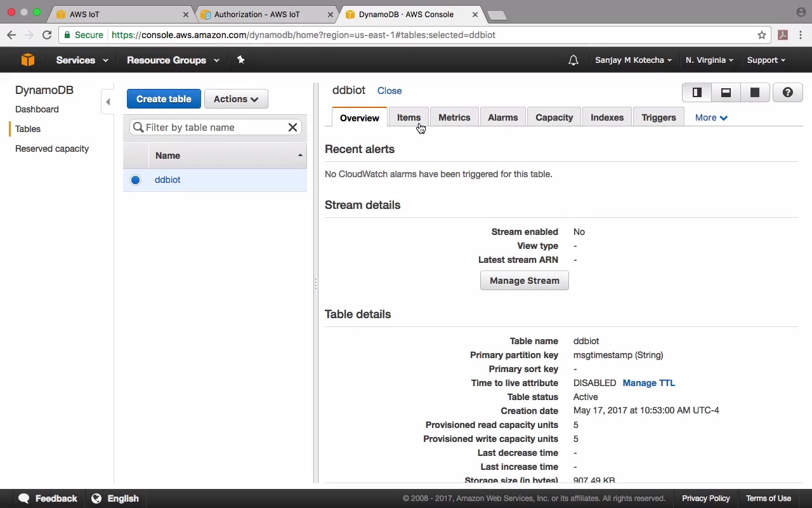Open notifications bell icon
Screen dimensions: 812x508
click(573, 60)
